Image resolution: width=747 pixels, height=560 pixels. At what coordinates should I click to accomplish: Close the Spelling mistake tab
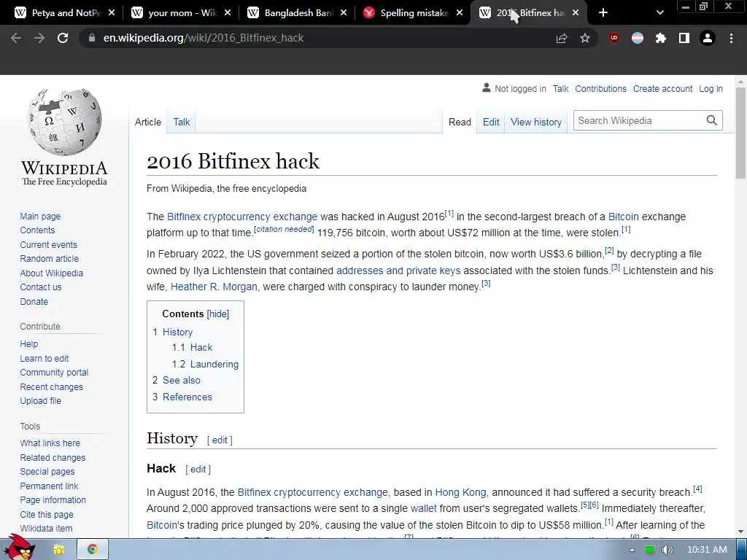[460, 13]
